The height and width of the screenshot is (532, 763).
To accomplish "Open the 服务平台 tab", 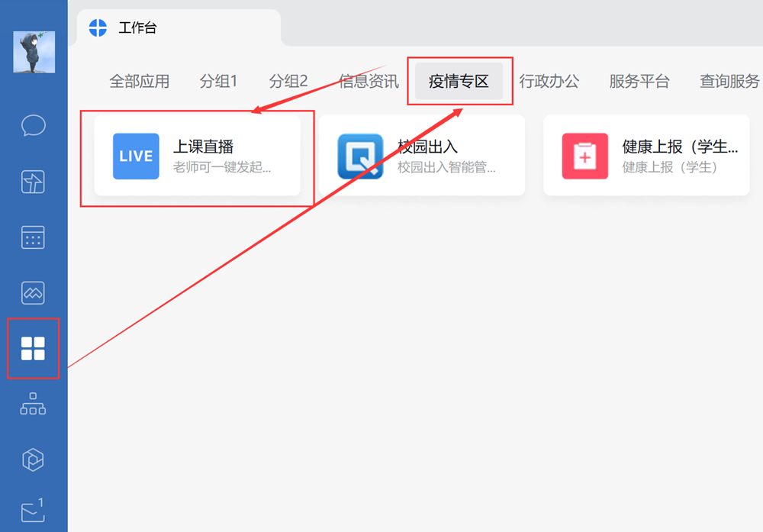I will point(639,82).
